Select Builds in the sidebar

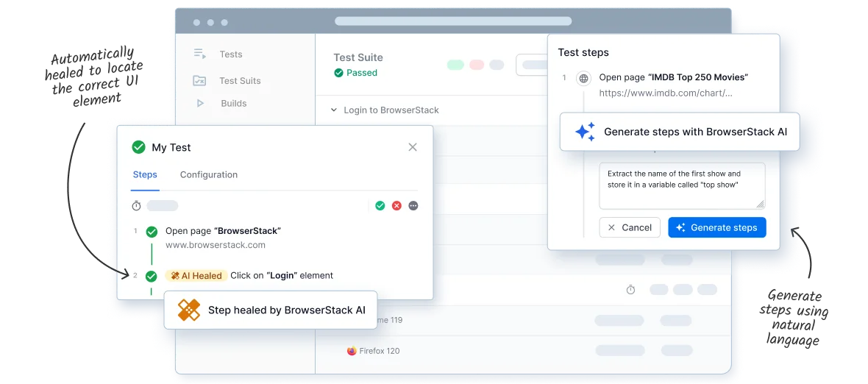[x=234, y=104]
